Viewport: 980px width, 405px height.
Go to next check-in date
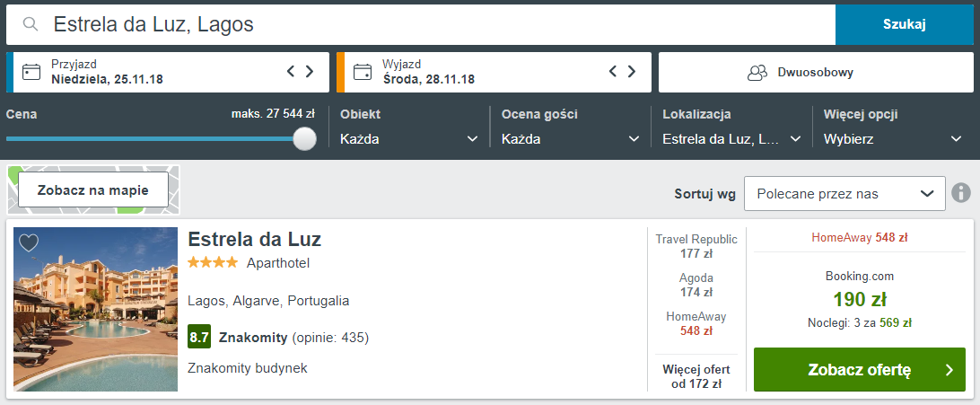pyautogui.click(x=310, y=72)
